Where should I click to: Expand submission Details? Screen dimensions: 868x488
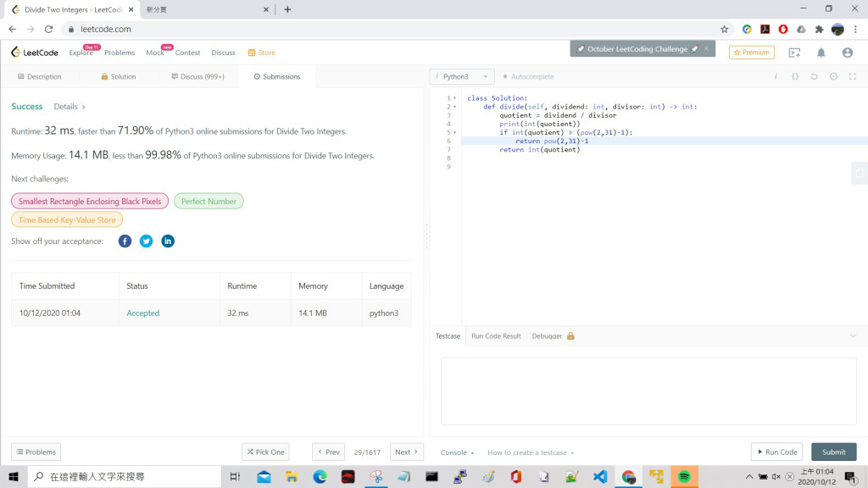(x=70, y=106)
